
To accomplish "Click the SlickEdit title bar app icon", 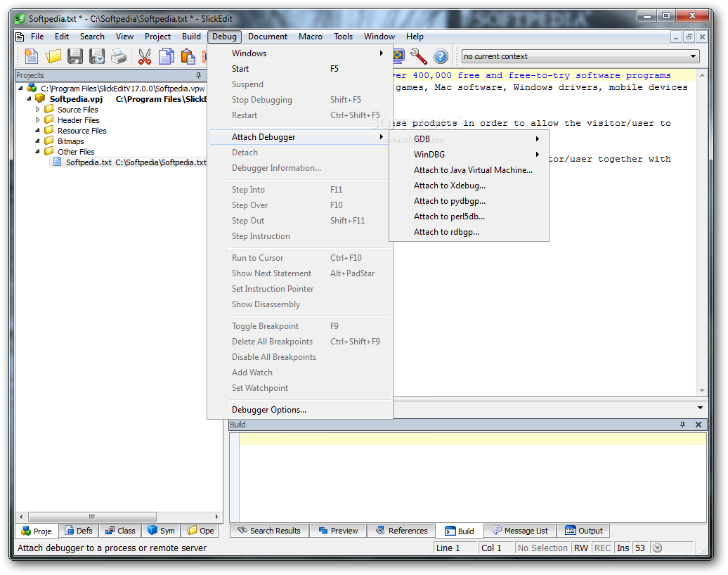I will 20,19.
